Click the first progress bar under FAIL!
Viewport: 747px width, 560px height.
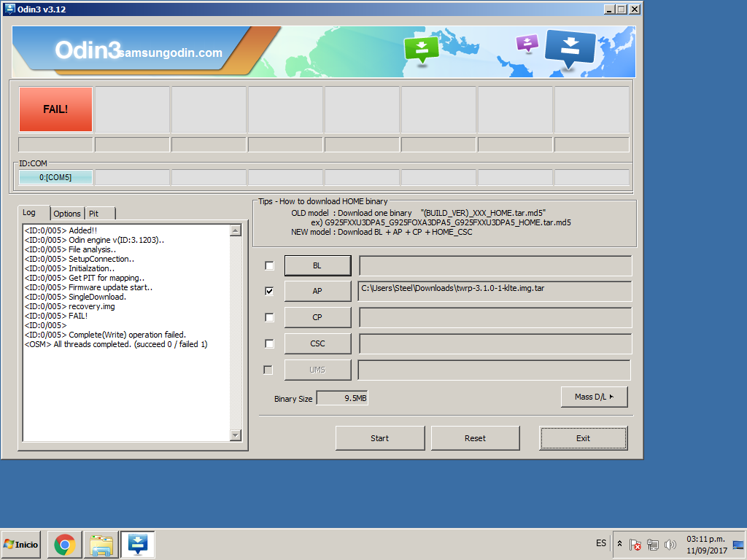point(55,144)
